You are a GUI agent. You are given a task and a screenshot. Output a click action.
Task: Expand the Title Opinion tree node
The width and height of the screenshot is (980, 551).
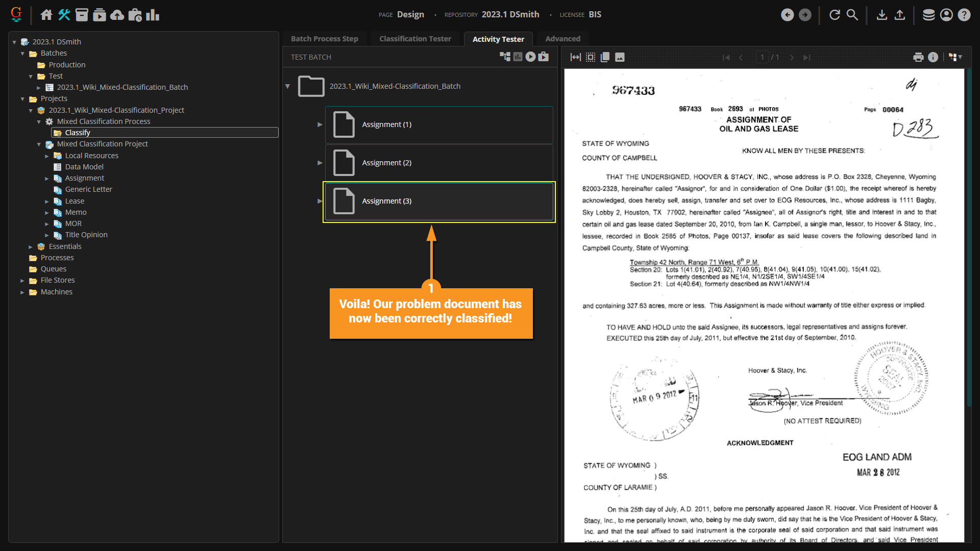(x=47, y=235)
